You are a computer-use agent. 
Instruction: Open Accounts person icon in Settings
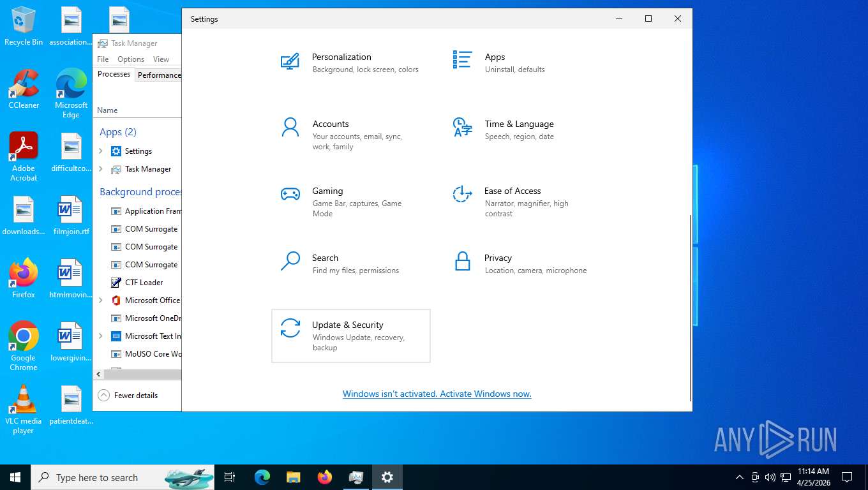[290, 128]
